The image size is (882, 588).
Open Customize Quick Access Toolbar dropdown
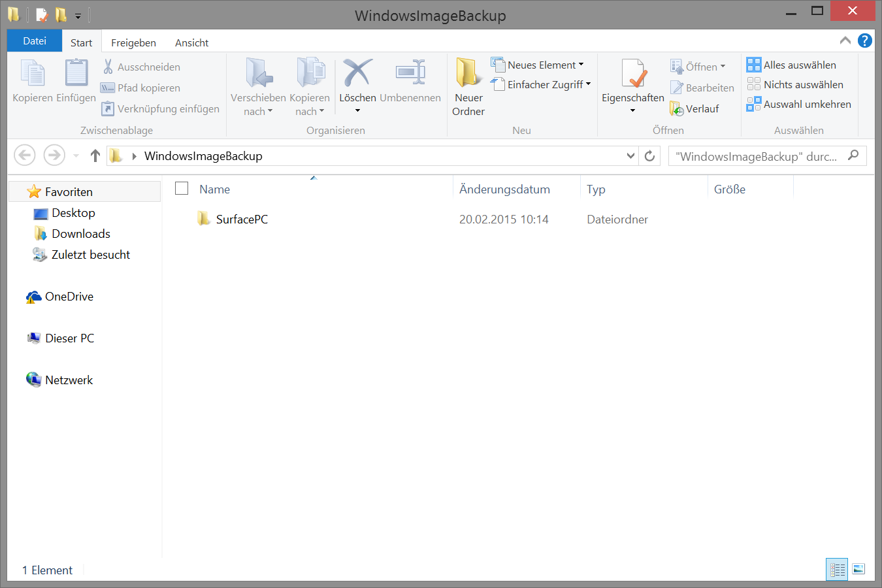coord(78,16)
